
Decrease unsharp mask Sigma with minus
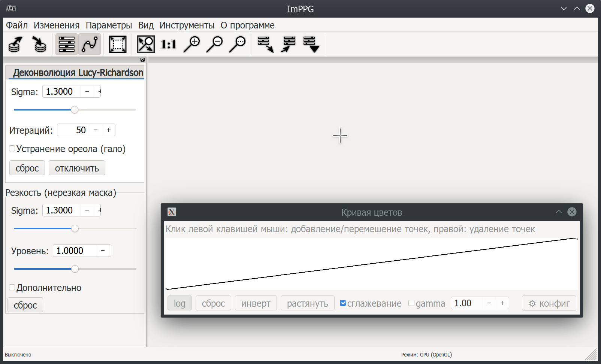click(87, 210)
